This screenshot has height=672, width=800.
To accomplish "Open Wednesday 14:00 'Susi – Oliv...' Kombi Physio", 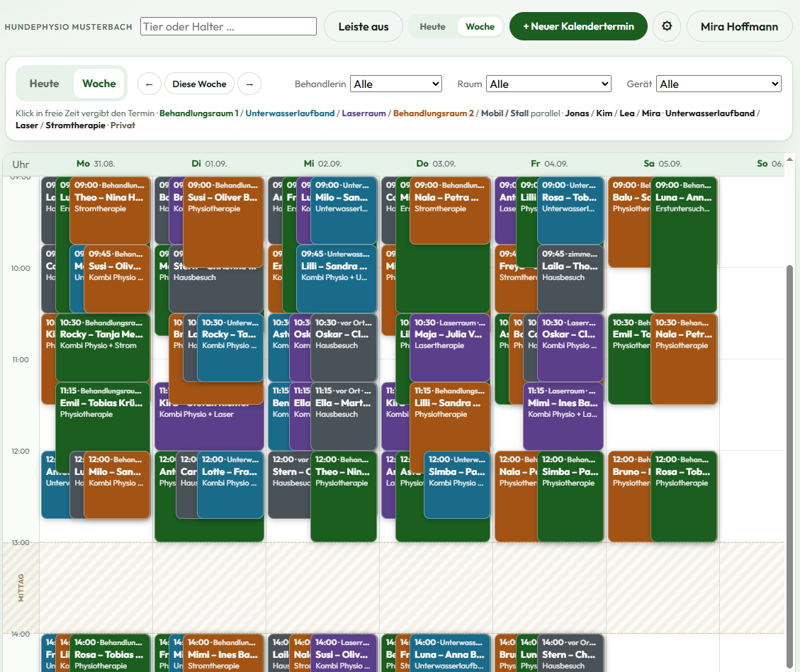I will point(344,654).
